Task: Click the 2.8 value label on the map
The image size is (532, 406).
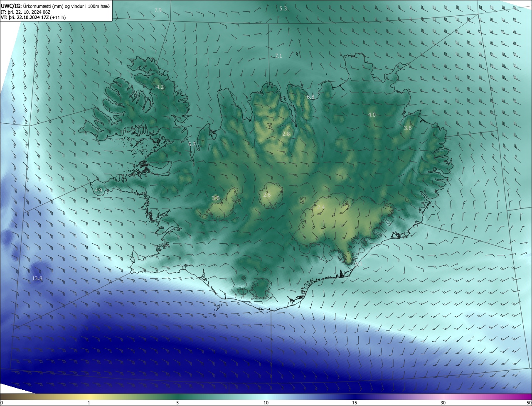Action: [286, 134]
